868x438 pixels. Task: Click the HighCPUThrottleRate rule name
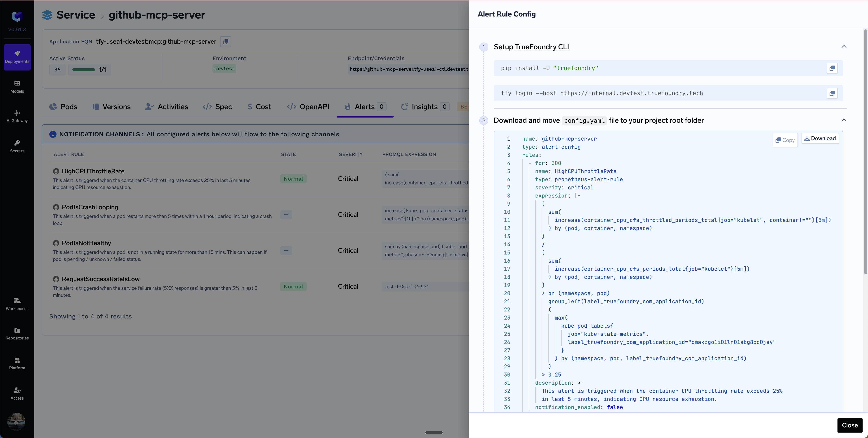tap(93, 171)
